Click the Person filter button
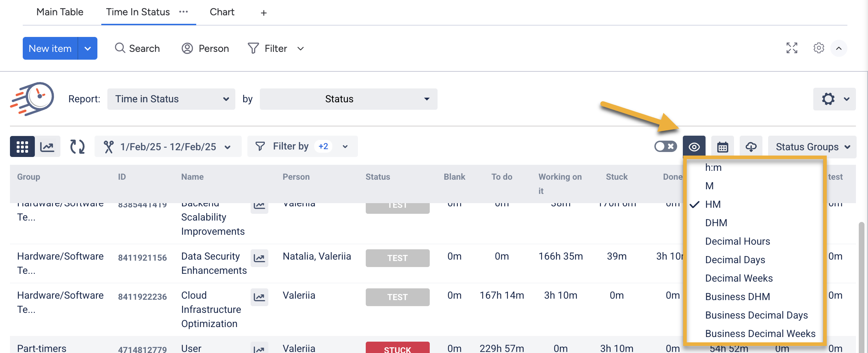The image size is (868, 353). point(205,48)
